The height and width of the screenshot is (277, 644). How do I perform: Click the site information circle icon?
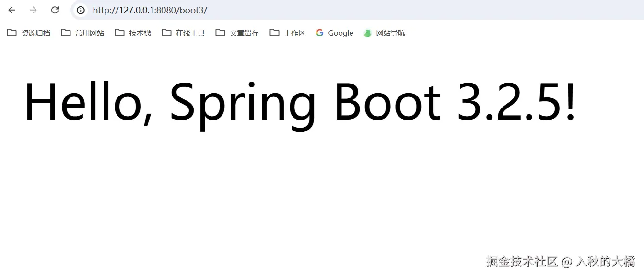point(81,10)
